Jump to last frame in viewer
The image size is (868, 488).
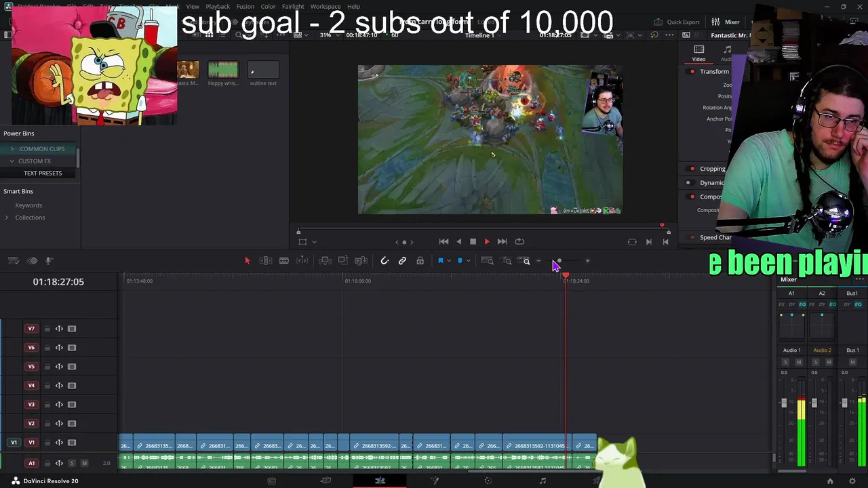click(502, 241)
